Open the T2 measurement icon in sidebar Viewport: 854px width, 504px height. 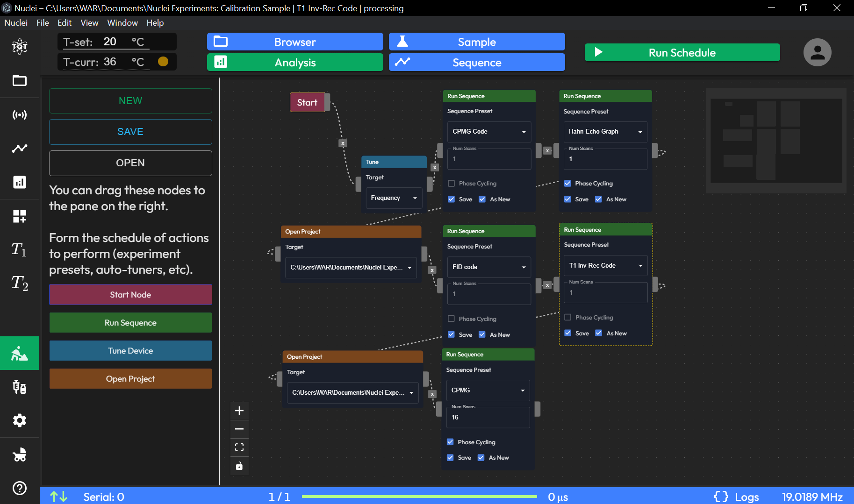(x=20, y=284)
